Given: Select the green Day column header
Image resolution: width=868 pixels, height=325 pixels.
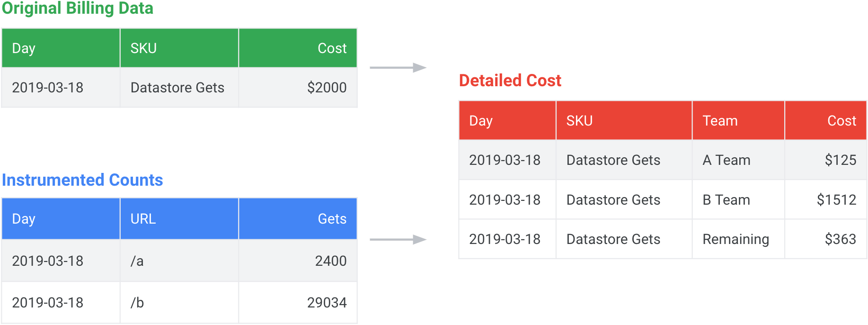Looking at the screenshot, I should click(x=24, y=48).
